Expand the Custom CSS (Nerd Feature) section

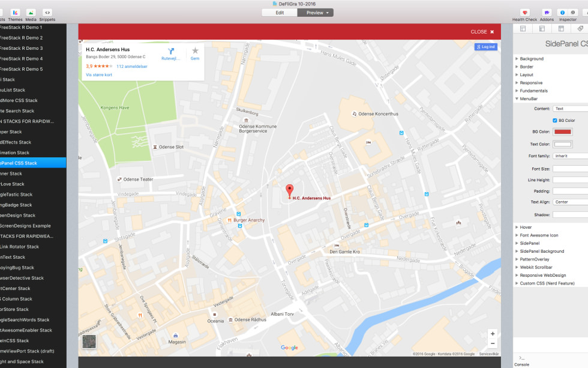pos(517,283)
